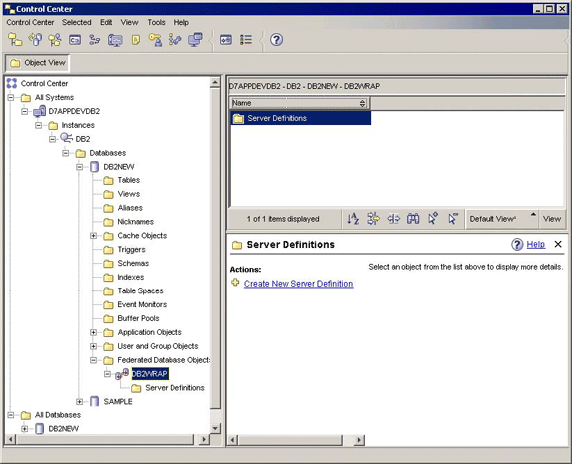Open the Journal toolbar icon
The width and height of the screenshot is (572, 464).
tap(136, 39)
